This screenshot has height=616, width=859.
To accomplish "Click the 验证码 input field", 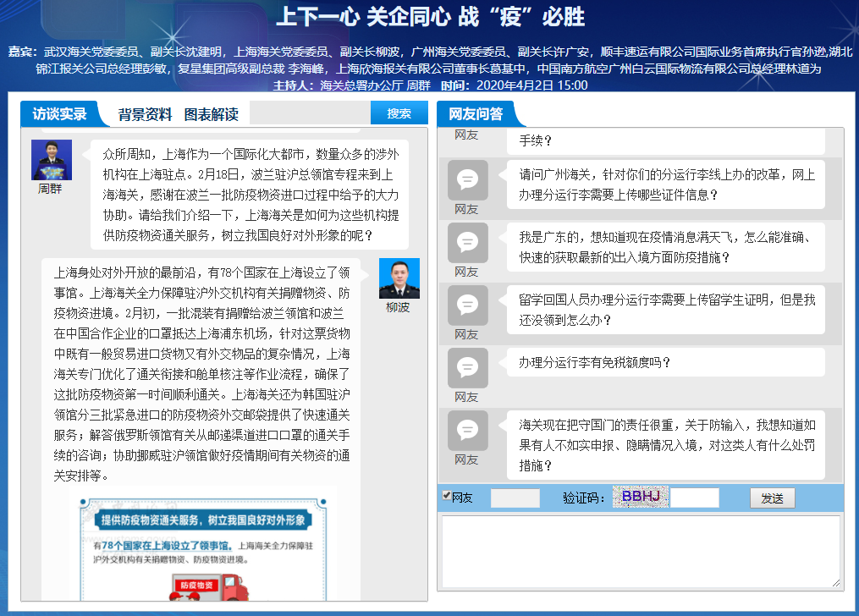I will click(695, 498).
